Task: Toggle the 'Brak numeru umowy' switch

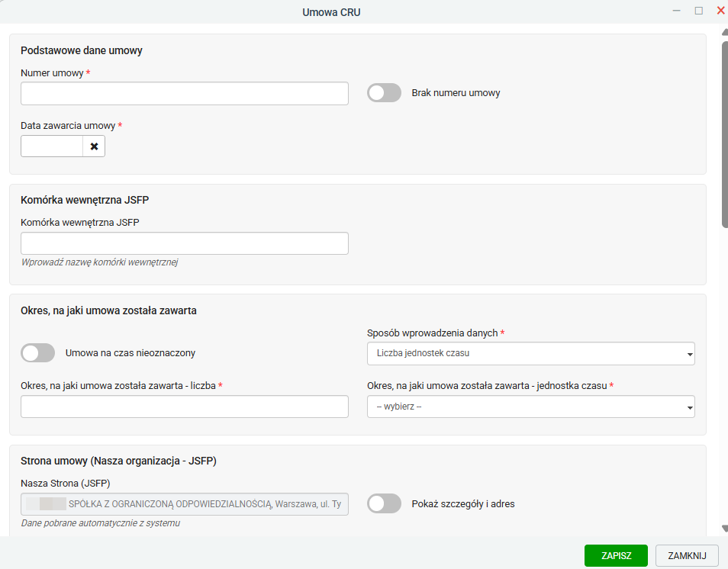Action: pyautogui.click(x=384, y=93)
